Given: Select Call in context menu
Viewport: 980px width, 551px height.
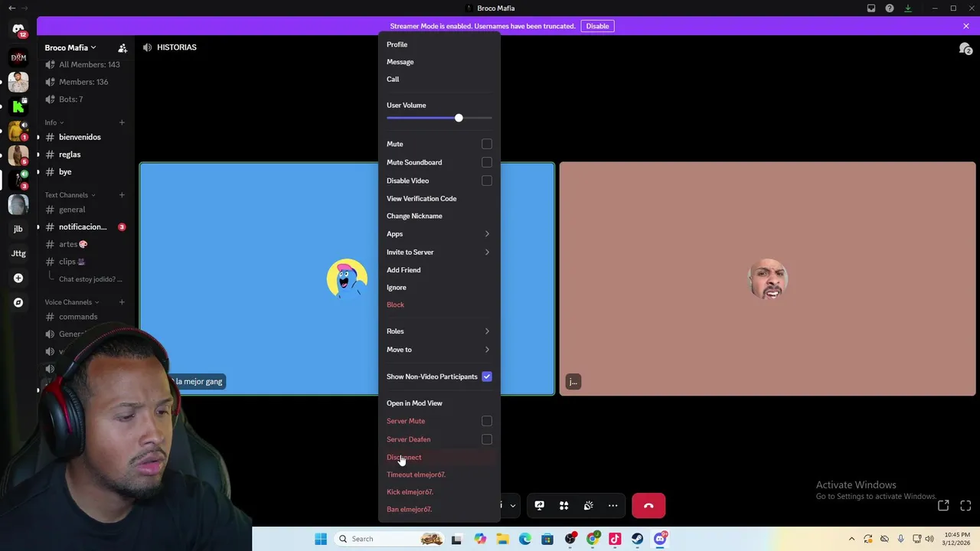Looking at the screenshot, I should pos(439,80).
